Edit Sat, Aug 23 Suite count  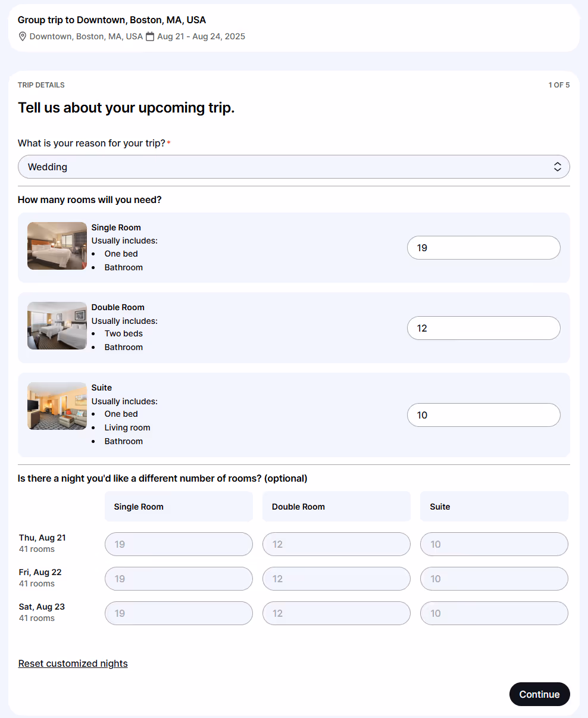coord(494,613)
